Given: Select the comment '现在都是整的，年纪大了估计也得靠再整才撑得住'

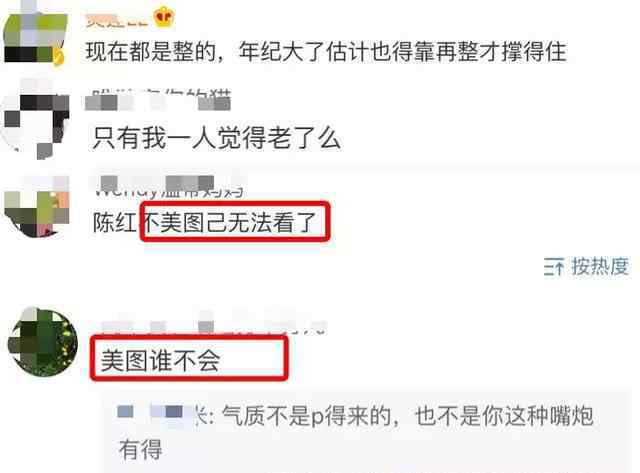Looking at the screenshot, I should [326, 52].
